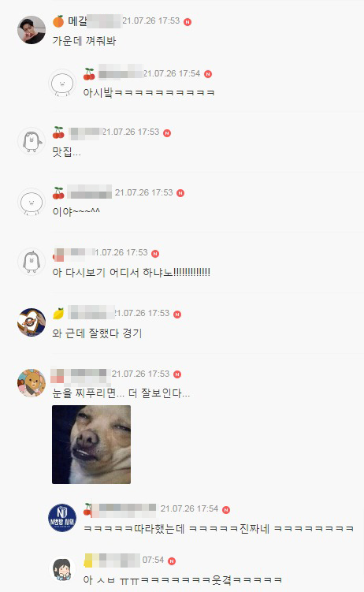The image size is (364, 592).
Task: Click the timestamp 21.07.26 17:54 on ㅋㅋ따라했는데 reply
Action: click(189, 508)
